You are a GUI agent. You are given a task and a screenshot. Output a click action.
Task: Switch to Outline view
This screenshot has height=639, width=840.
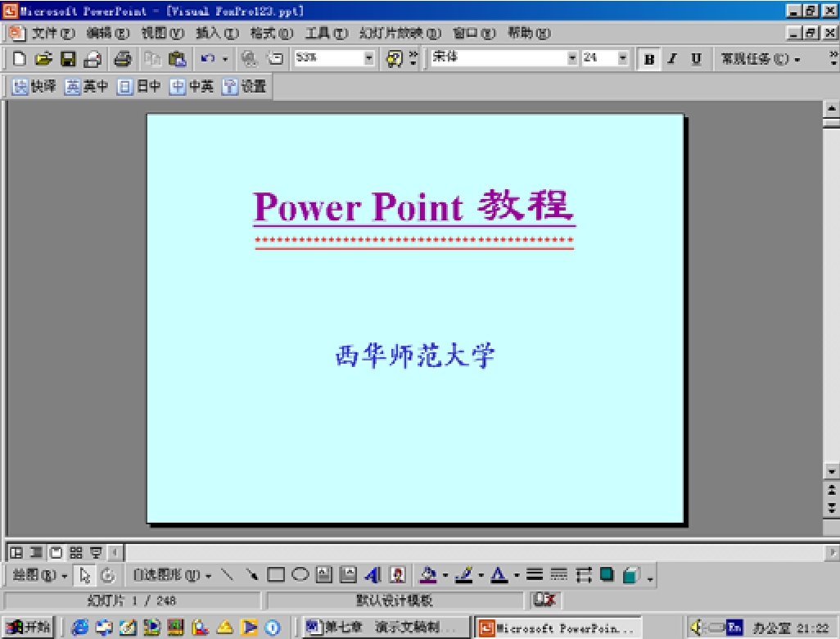(36, 552)
